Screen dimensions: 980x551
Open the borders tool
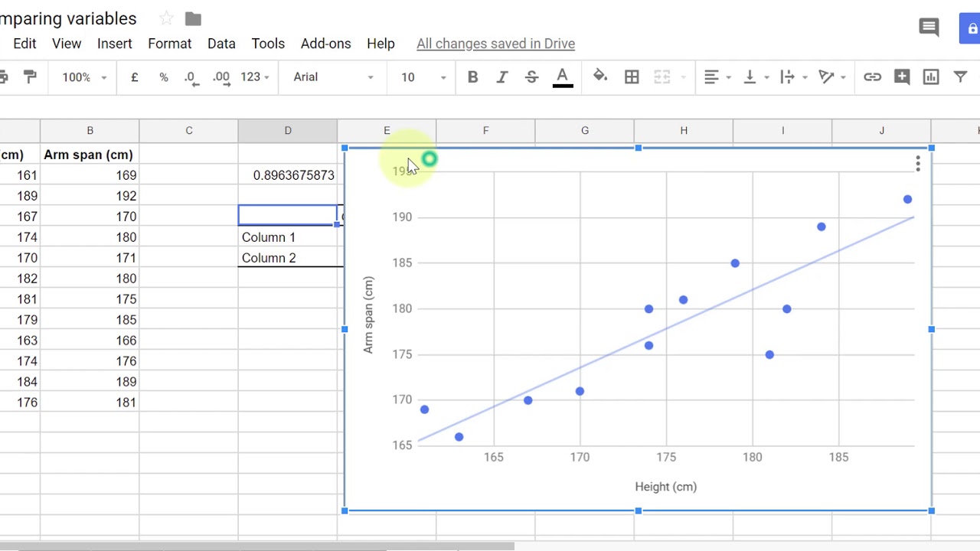pyautogui.click(x=632, y=77)
